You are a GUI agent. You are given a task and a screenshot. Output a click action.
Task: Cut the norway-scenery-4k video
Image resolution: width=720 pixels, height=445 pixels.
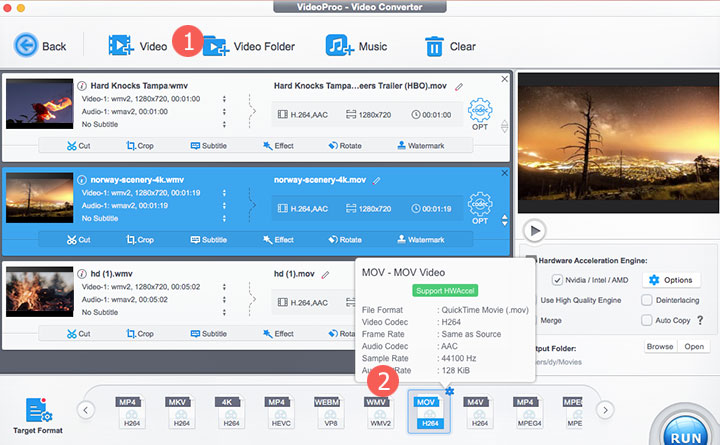click(79, 240)
